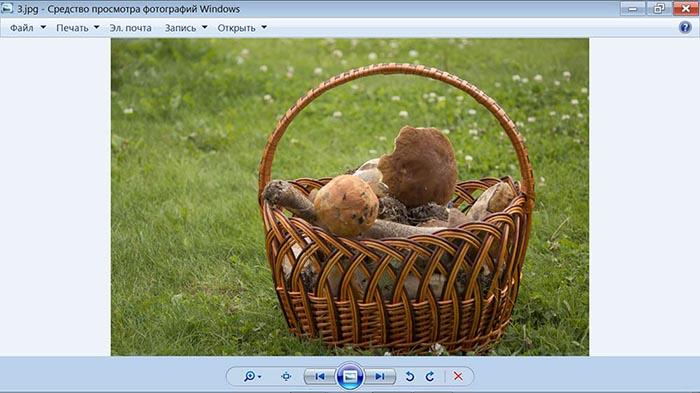Start the slide show
The height and width of the screenshot is (393, 700).
350,376
